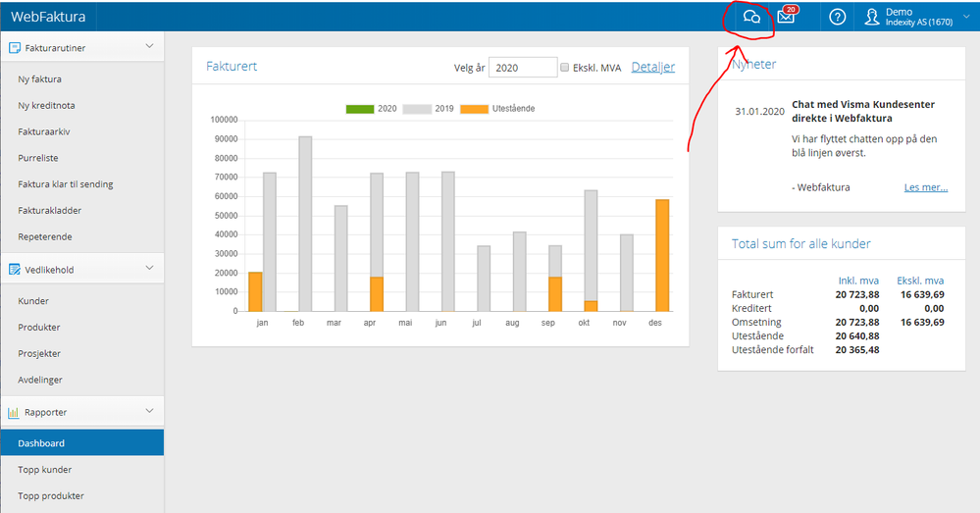Click the orange bar for des
The width and height of the screenshot is (980, 513).
tap(662, 256)
